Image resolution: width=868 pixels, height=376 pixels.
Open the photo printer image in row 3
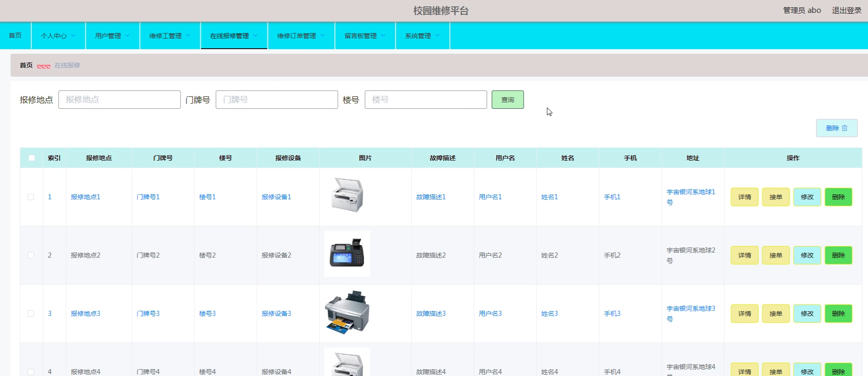347,312
